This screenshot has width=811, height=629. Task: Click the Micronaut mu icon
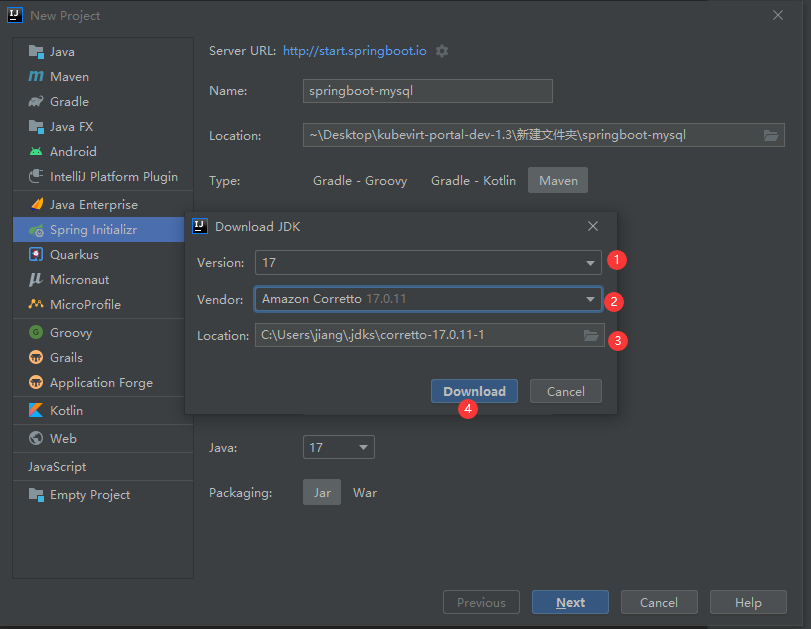[x=36, y=279]
